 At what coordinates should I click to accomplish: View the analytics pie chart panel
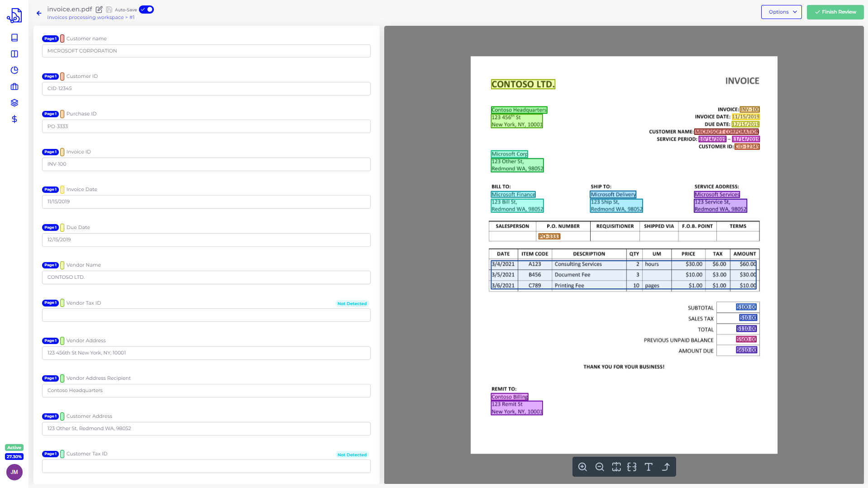click(14, 70)
